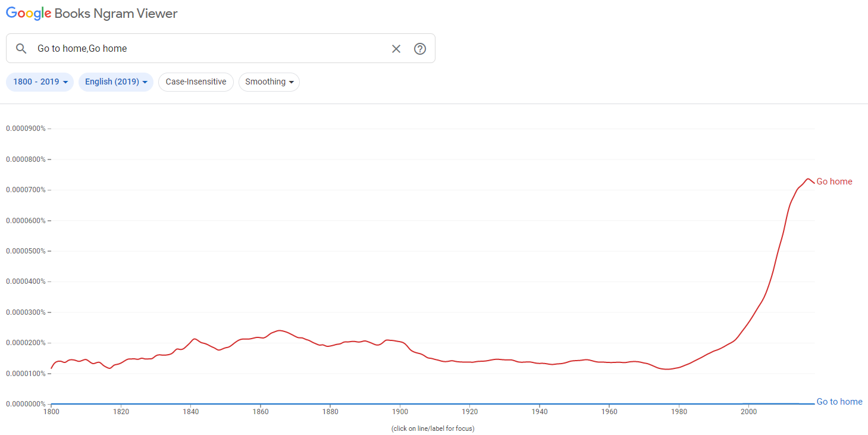Click the 0.0000400% y-axis label
868x435 pixels.
click(26, 281)
